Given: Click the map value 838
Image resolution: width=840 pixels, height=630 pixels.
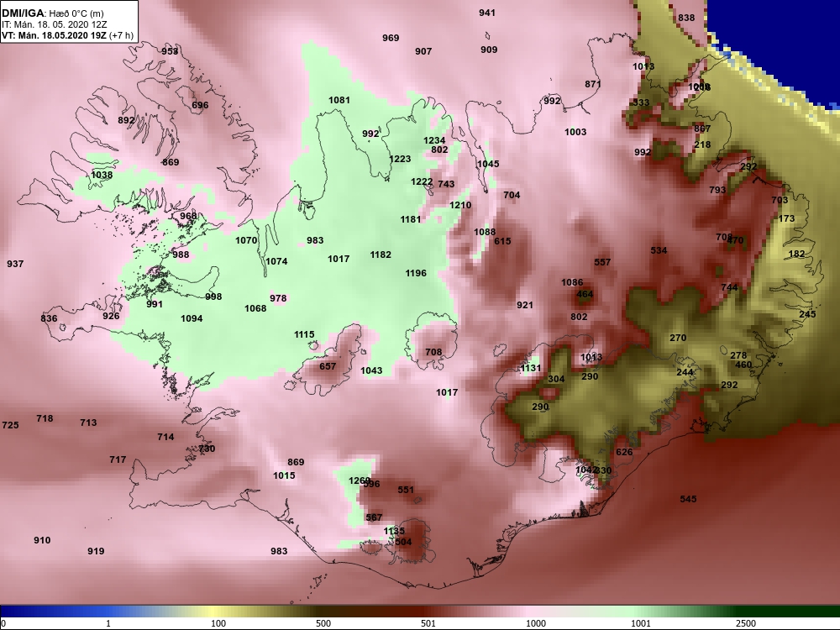Looking at the screenshot, I should click(686, 18).
